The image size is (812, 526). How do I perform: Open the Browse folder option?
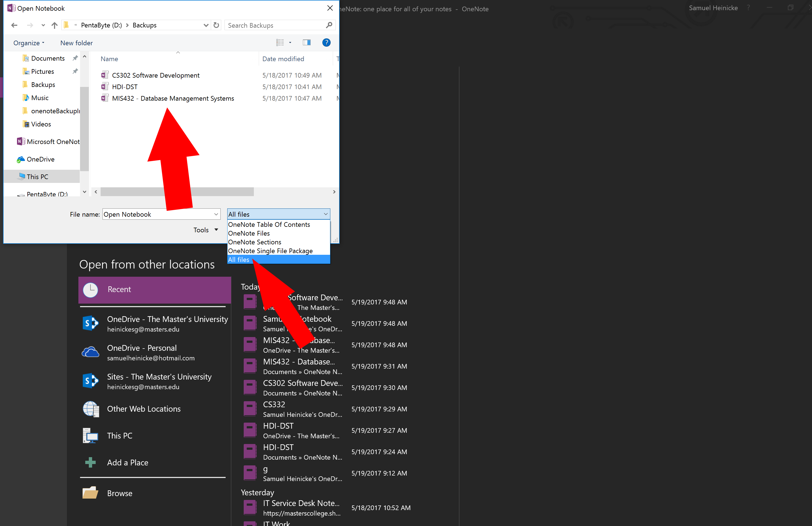120,493
